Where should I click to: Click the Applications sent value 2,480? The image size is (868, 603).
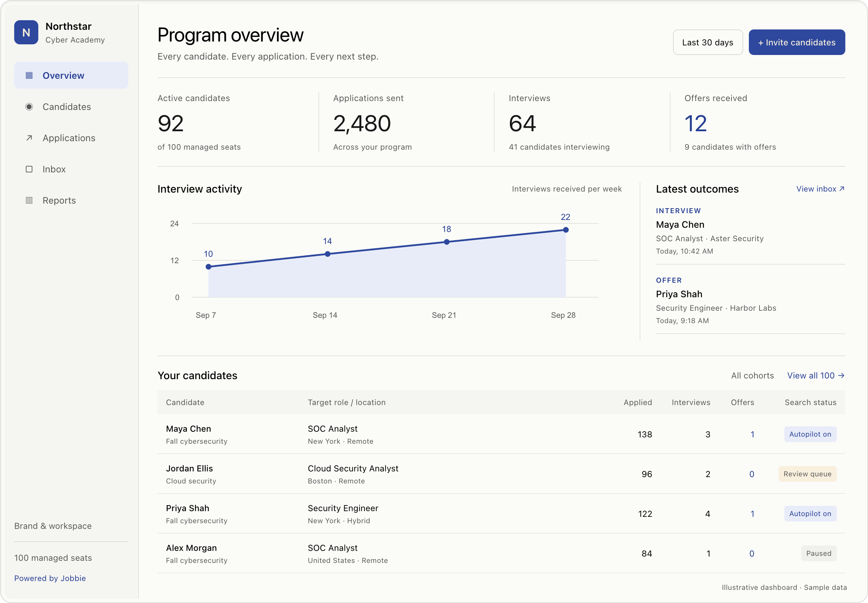(x=362, y=123)
